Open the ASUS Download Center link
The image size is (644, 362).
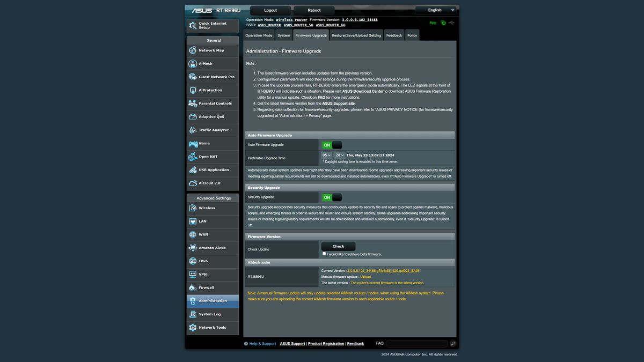pyautogui.click(x=363, y=91)
